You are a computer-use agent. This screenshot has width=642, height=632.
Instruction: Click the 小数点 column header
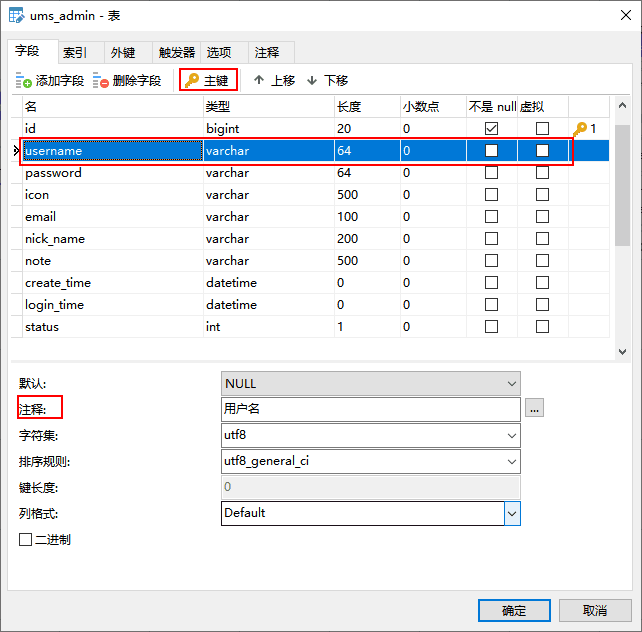(x=433, y=107)
